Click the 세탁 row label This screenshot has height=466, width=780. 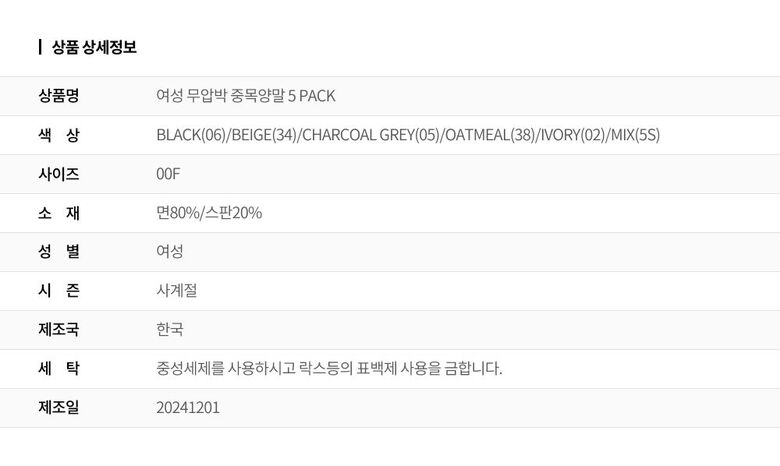coord(59,368)
